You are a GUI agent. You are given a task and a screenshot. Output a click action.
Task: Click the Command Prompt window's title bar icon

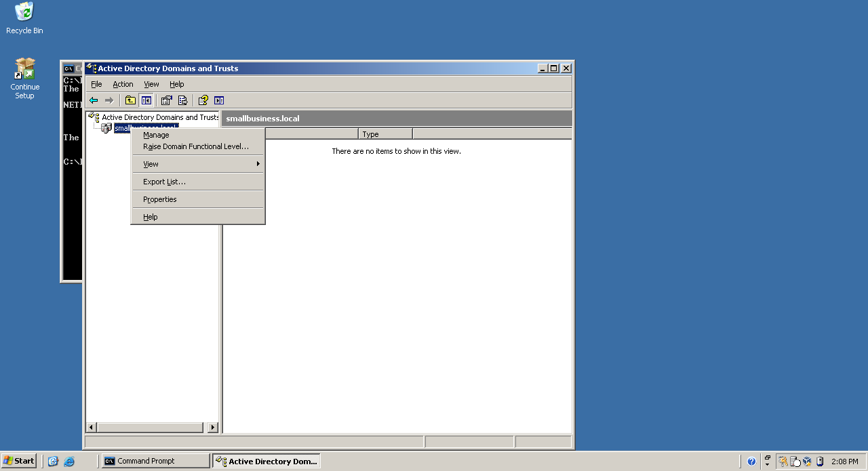tap(69, 68)
